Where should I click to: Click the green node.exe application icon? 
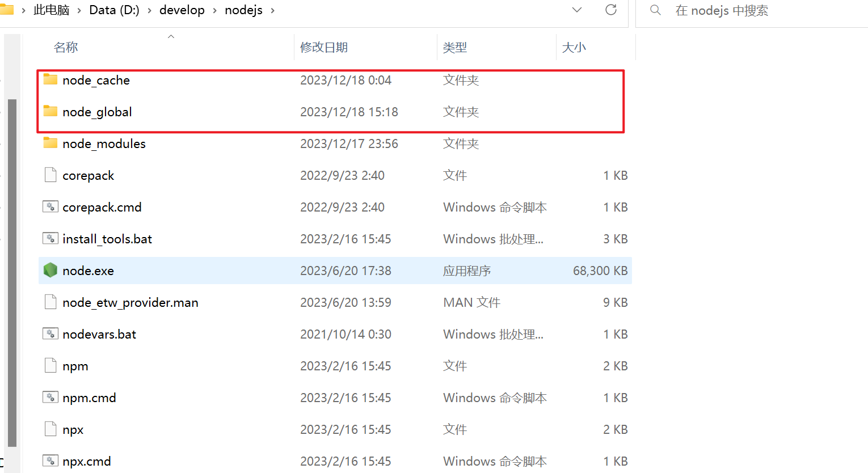[x=50, y=270]
